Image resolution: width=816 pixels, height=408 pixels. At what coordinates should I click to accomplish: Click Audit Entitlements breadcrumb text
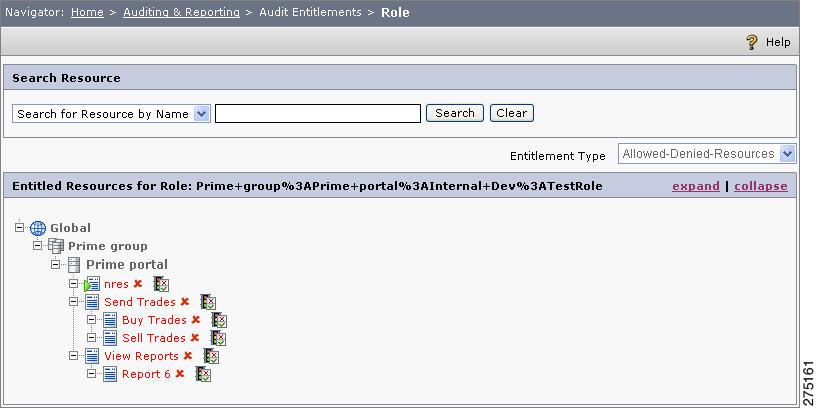(310, 12)
